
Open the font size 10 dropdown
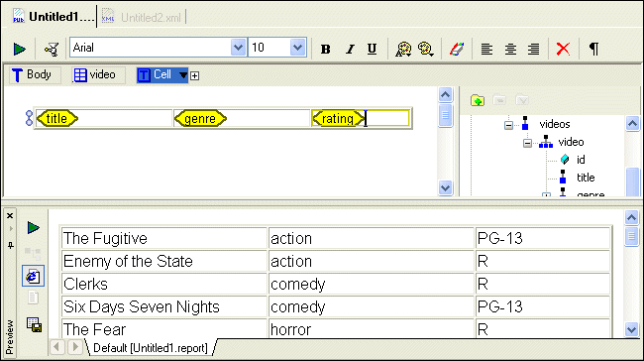[298, 48]
